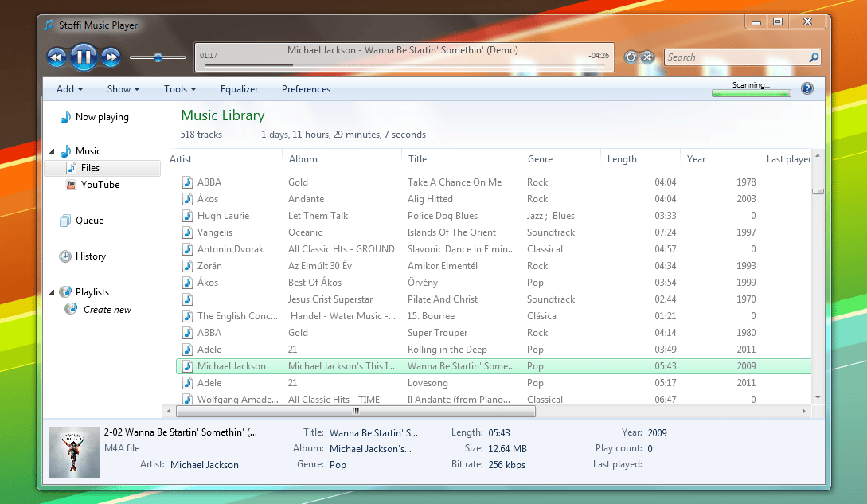This screenshot has height=504, width=867.
Task: Sort by the Length column header
Action: tap(622, 158)
